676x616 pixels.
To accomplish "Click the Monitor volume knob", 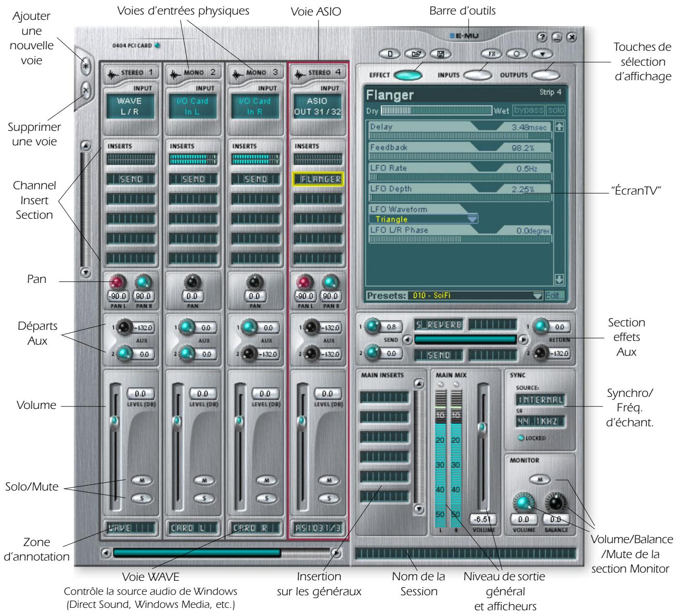I will click(x=524, y=503).
